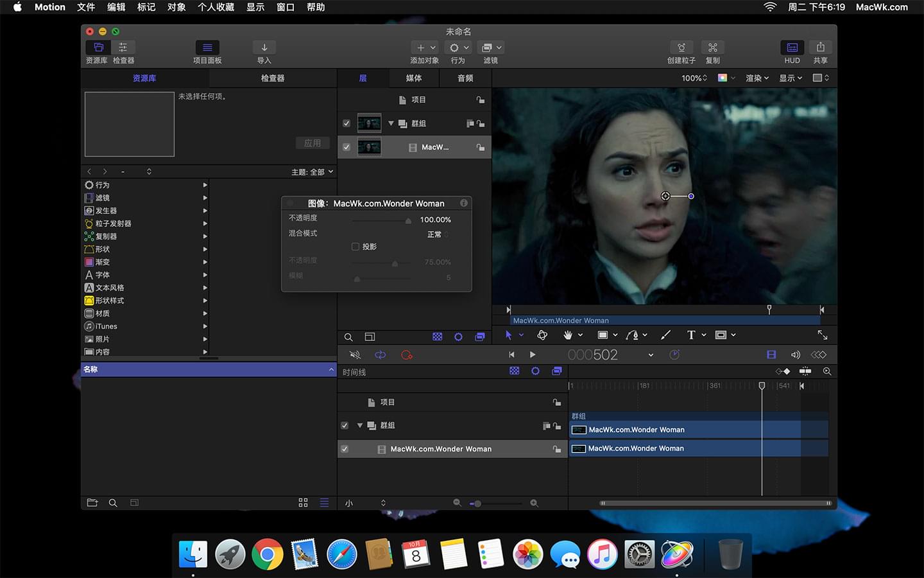Select the paint stroke tool

point(666,335)
